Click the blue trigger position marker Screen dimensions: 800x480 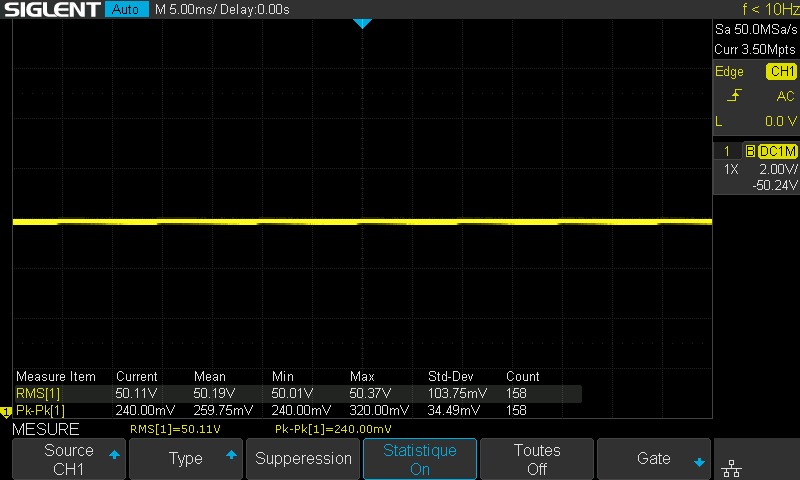click(362, 23)
